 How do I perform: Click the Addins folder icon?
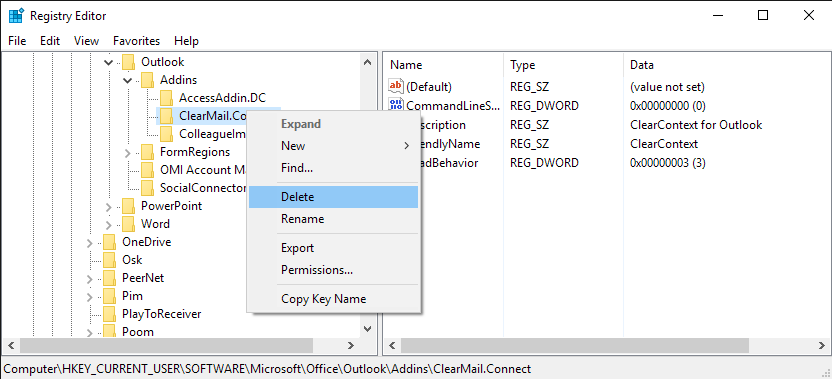pos(148,80)
